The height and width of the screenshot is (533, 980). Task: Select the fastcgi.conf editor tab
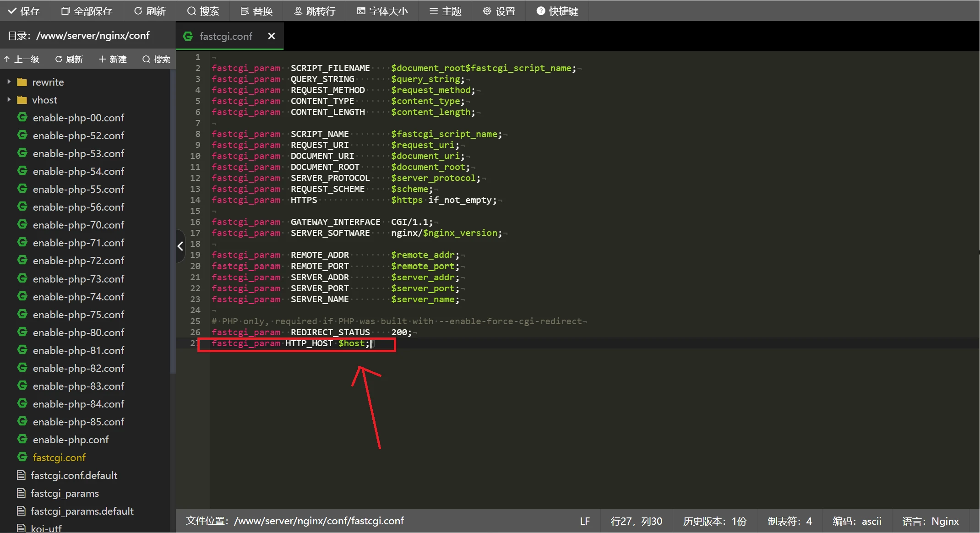(x=225, y=36)
